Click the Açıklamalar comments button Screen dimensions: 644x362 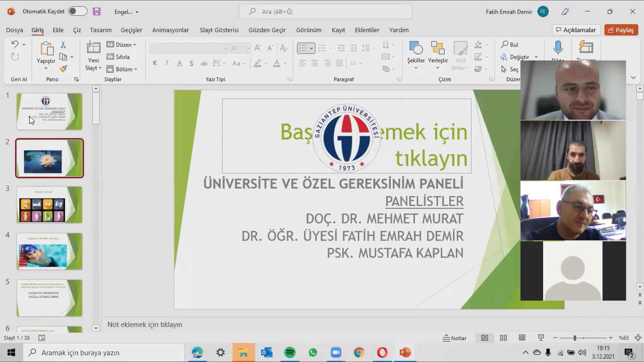point(576,30)
